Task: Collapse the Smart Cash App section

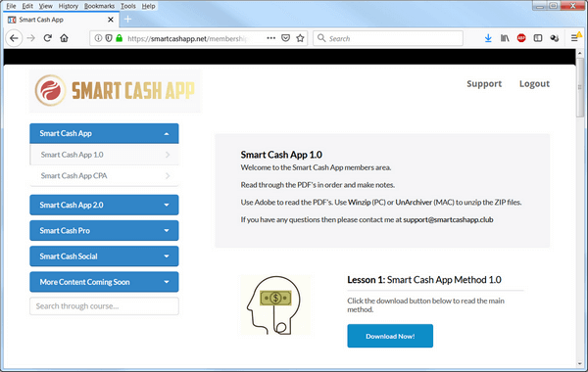Action: pos(104,133)
